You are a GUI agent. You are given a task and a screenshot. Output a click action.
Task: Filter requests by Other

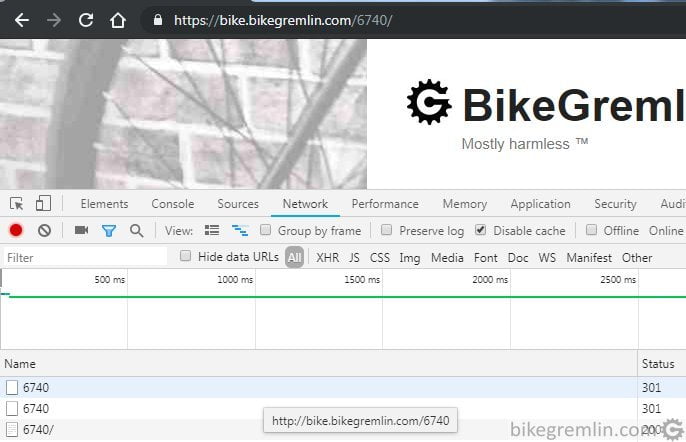637,257
